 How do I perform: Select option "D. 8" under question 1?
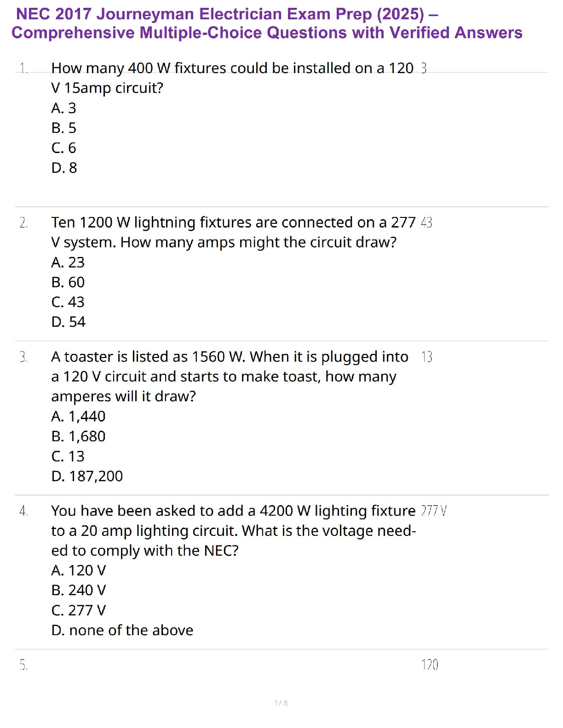[64, 168]
